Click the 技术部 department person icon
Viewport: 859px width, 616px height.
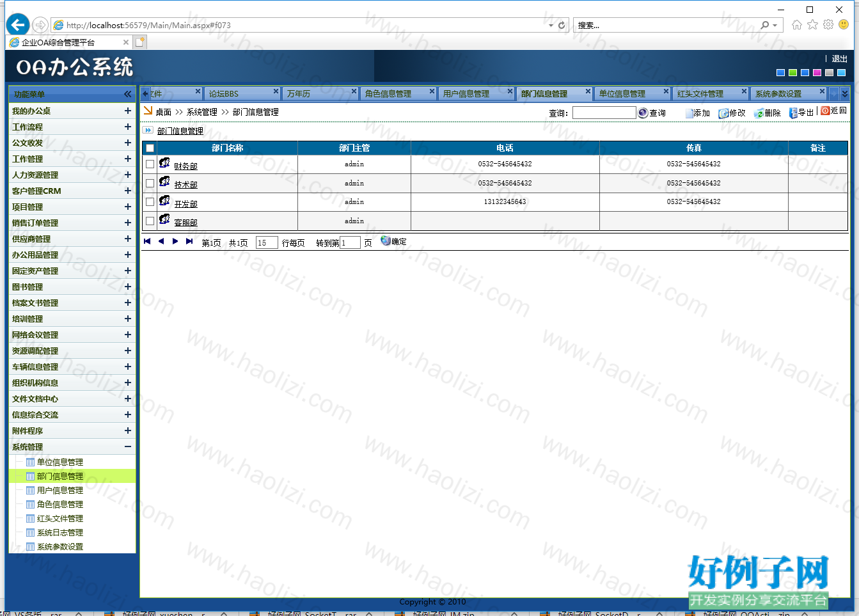164,182
